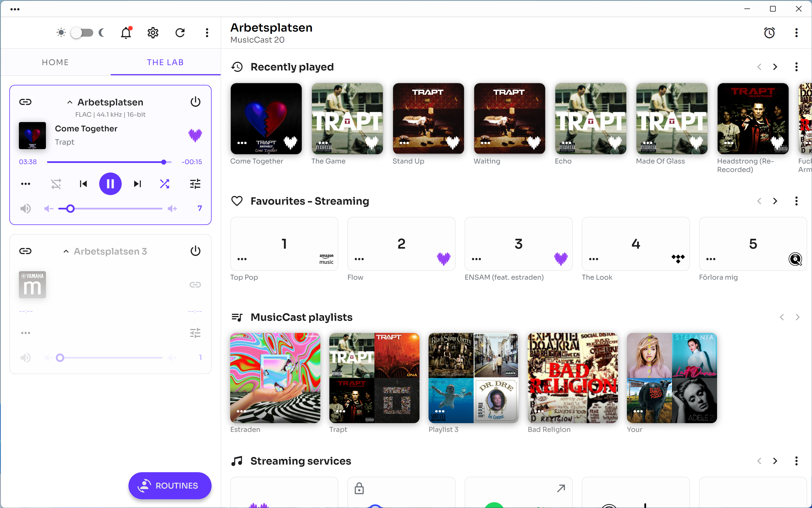Open notifications bell
This screenshot has width=812, height=508.
pos(126,33)
